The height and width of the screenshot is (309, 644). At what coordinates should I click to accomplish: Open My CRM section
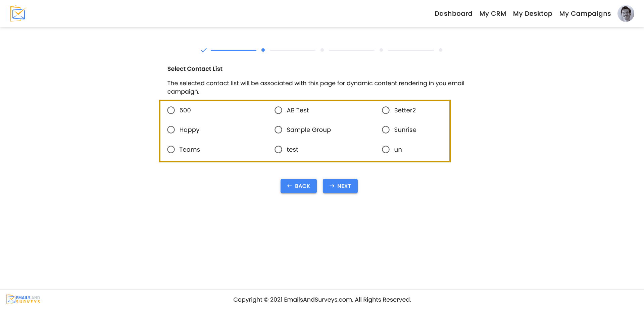tap(492, 13)
